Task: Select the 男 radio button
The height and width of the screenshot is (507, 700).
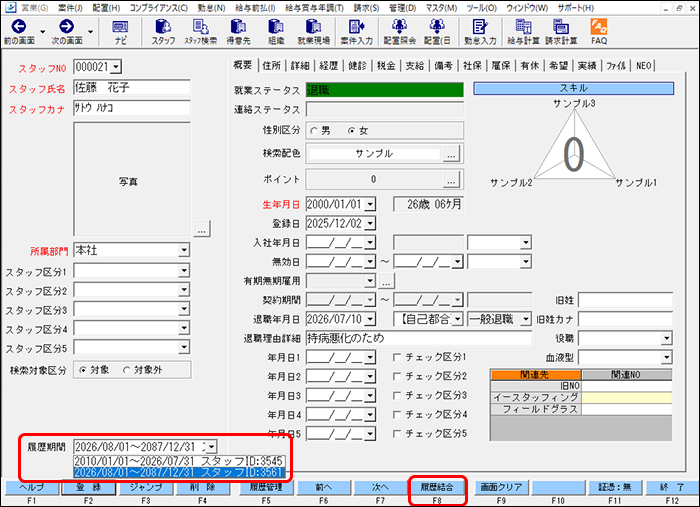Action: tap(314, 131)
